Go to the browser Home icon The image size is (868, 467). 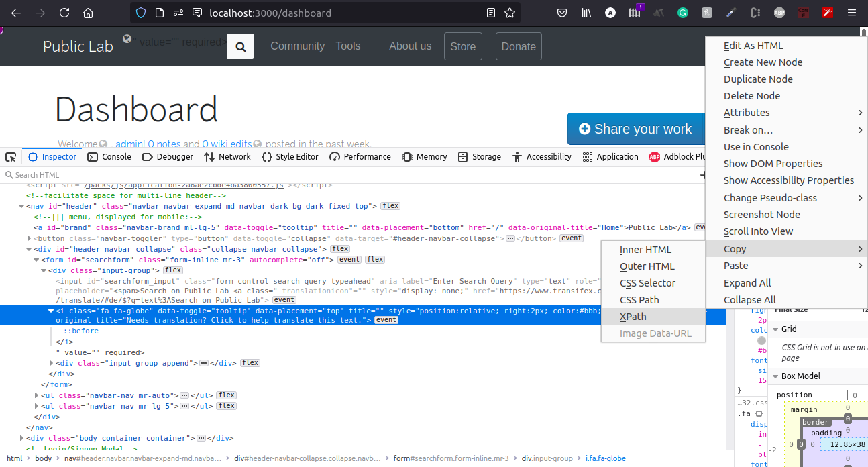pos(88,13)
